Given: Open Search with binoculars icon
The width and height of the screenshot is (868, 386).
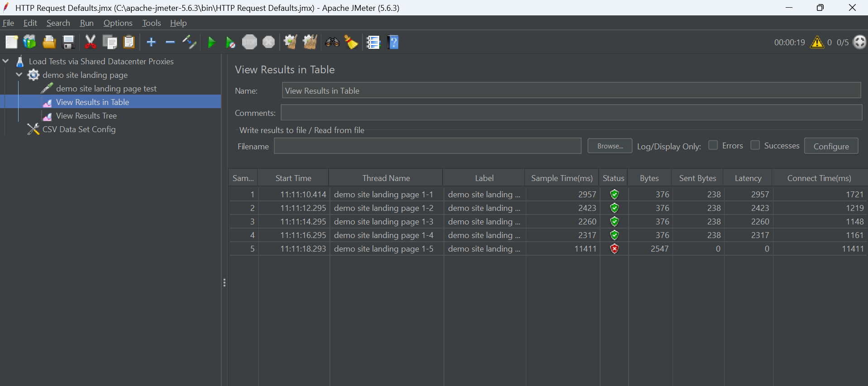Looking at the screenshot, I should tap(332, 42).
